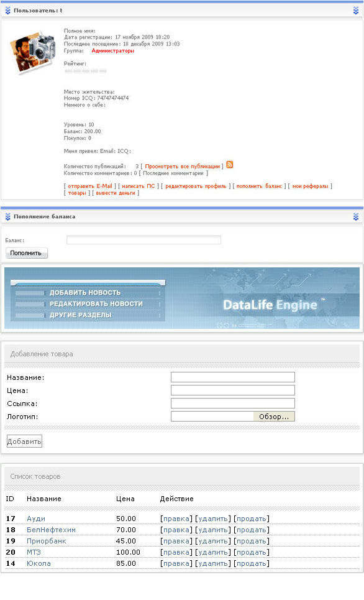Image resolution: width=364 pixels, height=600 pixels.
Task: Click the user avatar camera image
Action: (x=32, y=51)
